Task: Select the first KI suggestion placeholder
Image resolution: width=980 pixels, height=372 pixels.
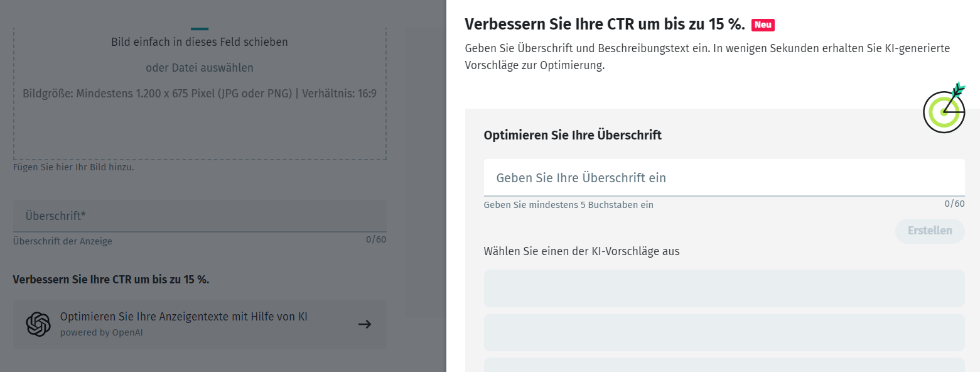Action: (x=724, y=288)
